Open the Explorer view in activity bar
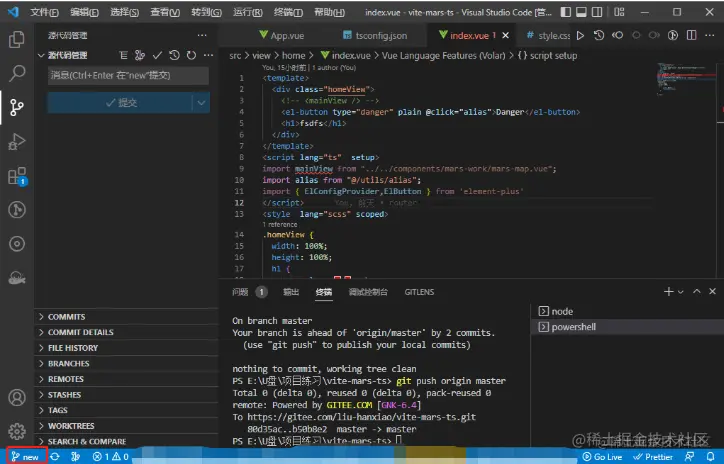 pos(17,40)
